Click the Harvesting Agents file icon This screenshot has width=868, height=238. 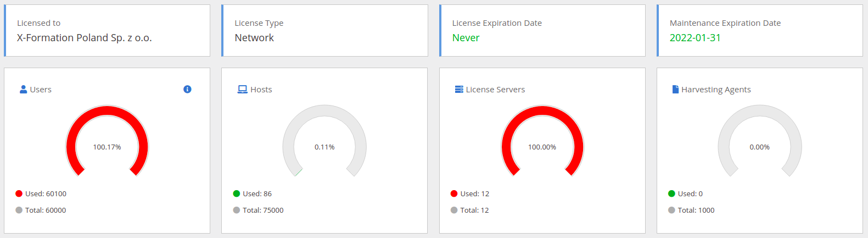coord(675,89)
